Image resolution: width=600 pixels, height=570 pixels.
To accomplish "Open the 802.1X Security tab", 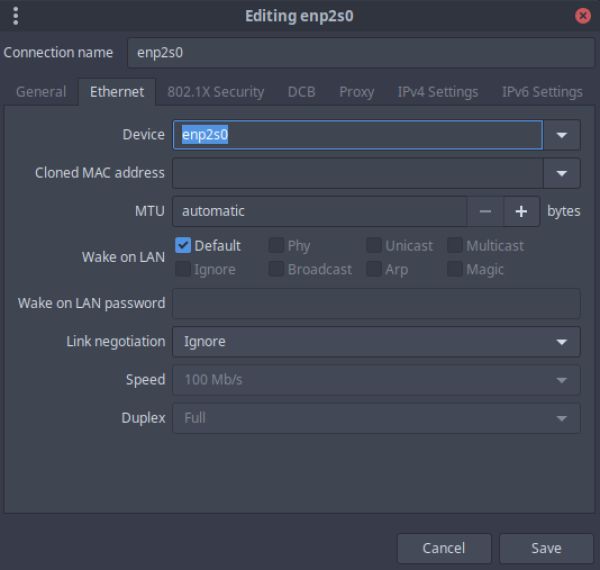I will 215,92.
